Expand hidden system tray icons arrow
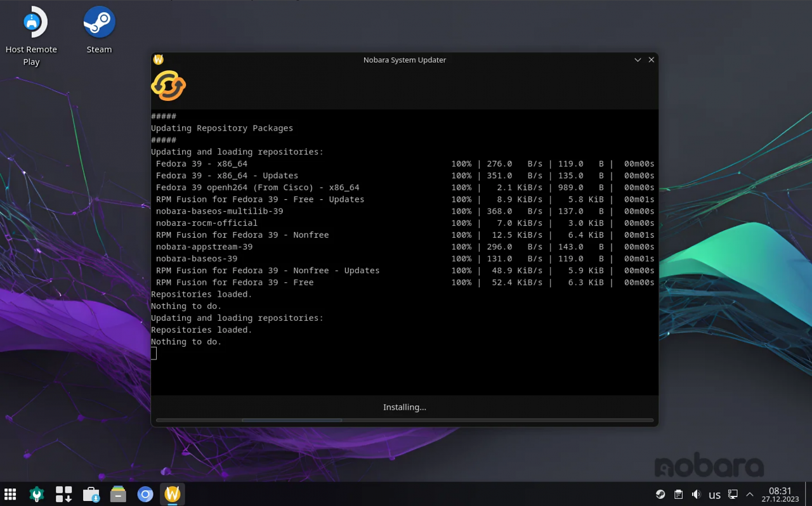The image size is (812, 506). tap(750, 495)
